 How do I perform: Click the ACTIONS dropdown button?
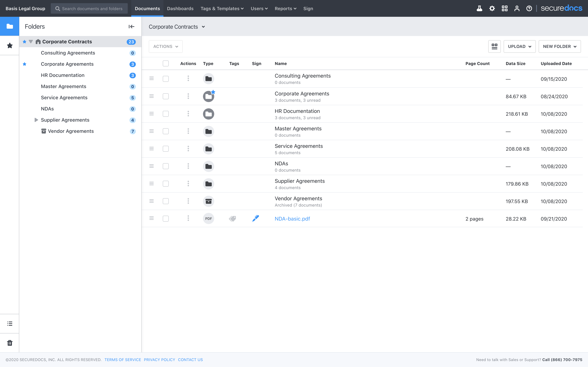(166, 46)
